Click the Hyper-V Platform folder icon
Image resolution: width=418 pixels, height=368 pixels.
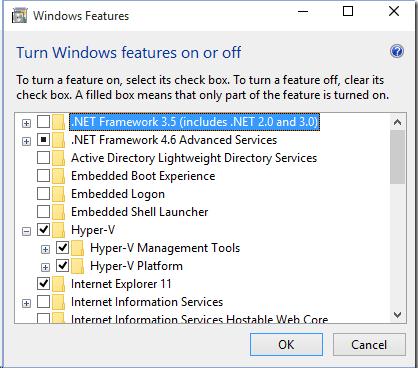click(x=78, y=266)
